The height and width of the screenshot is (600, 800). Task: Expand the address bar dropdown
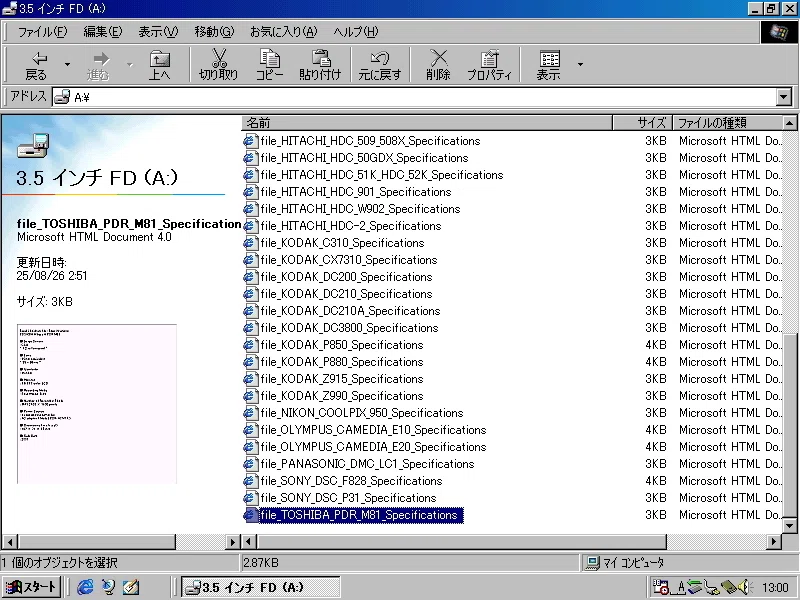784,97
